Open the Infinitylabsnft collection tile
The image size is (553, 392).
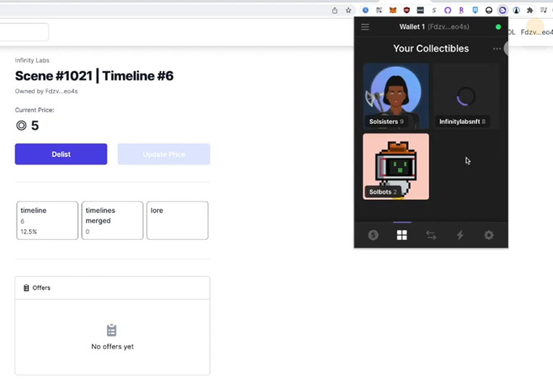point(466,96)
